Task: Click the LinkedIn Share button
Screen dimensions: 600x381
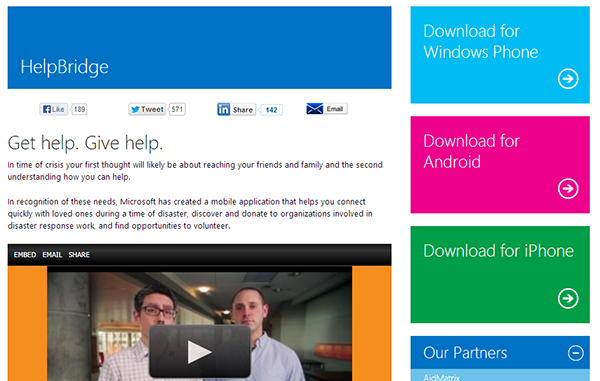Action: tap(236, 110)
